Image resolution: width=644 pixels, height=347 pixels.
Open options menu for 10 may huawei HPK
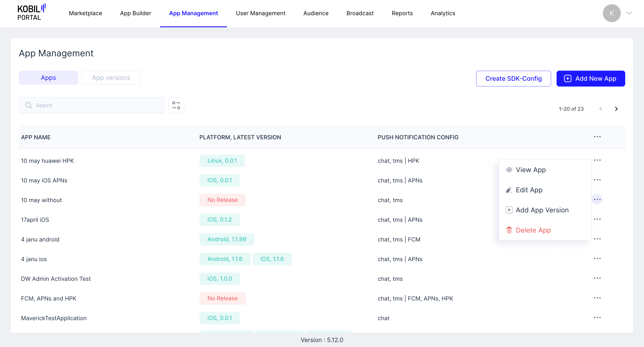[x=597, y=160]
